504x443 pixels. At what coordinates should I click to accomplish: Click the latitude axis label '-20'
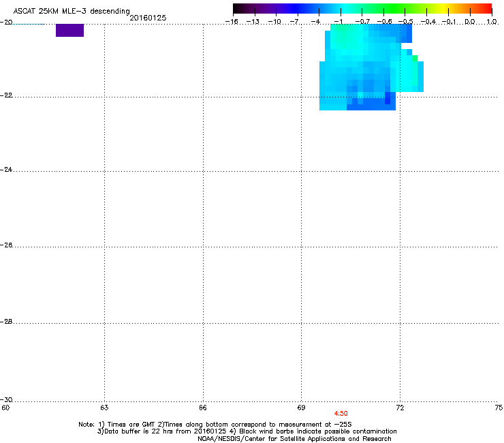point(6,22)
